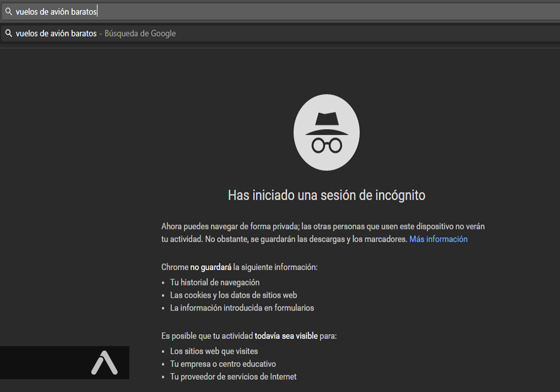Select the "Búsqueda de Google" suggestion row
The height and width of the screenshot is (392, 560).
[281, 34]
